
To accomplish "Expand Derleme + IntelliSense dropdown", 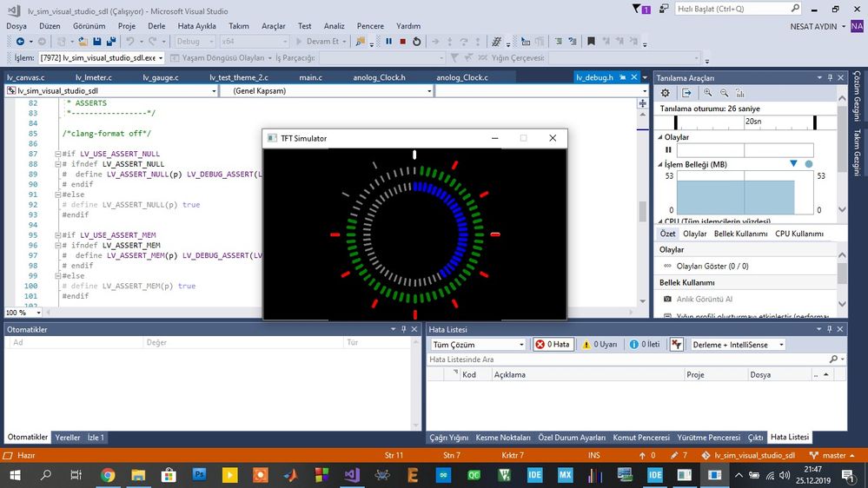I will click(x=738, y=344).
